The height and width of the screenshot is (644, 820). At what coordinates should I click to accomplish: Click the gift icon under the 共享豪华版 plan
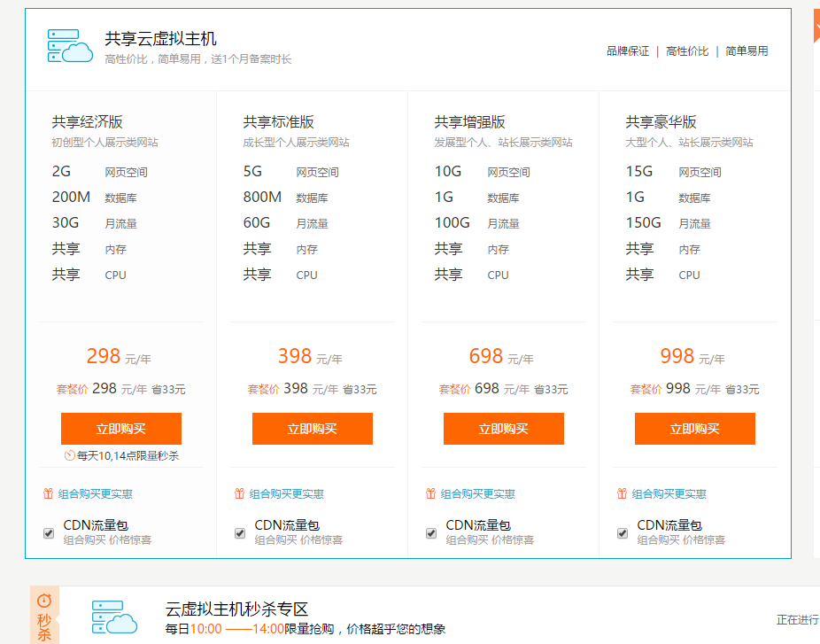coord(623,493)
